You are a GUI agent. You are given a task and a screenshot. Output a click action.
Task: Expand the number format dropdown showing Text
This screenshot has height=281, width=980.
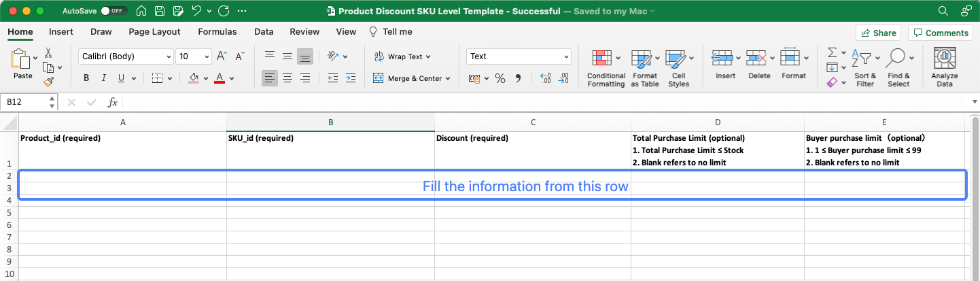[x=566, y=56]
